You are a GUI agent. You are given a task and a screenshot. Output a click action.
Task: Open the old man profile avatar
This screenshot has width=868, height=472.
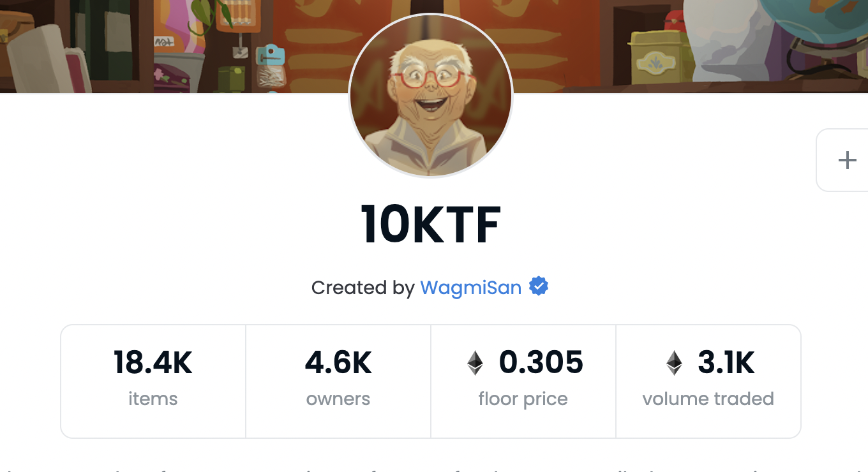(431, 95)
